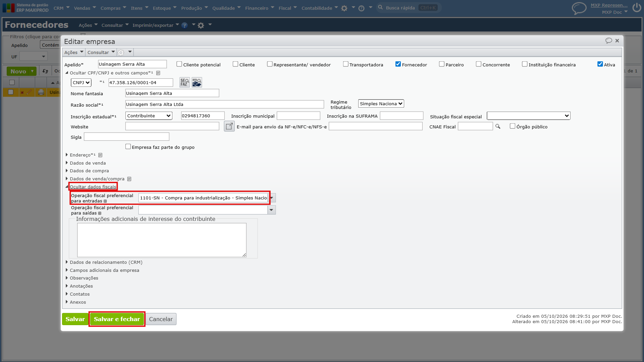Open Situação fiscal especial dropdown
This screenshot has height=362, width=644.
coord(529,116)
